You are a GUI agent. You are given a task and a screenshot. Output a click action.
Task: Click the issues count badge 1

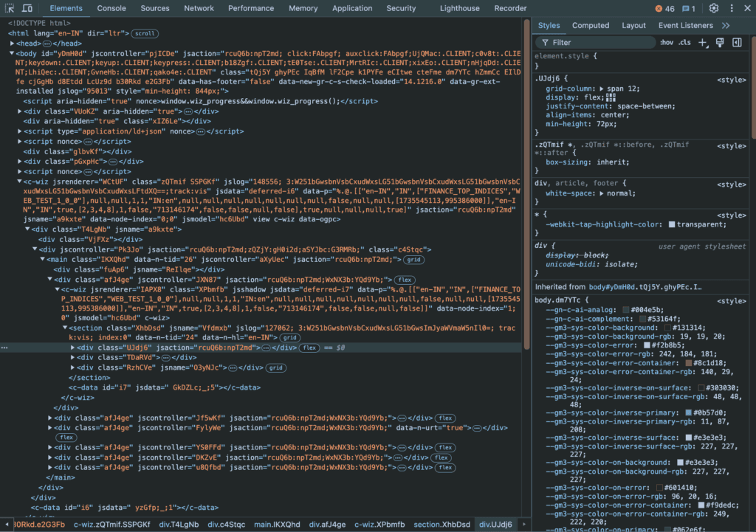point(689,9)
